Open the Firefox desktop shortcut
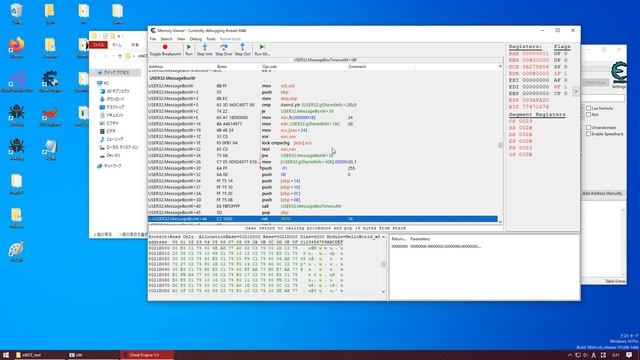The height and width of the screenshot is (360, 640). click(16, 47)
